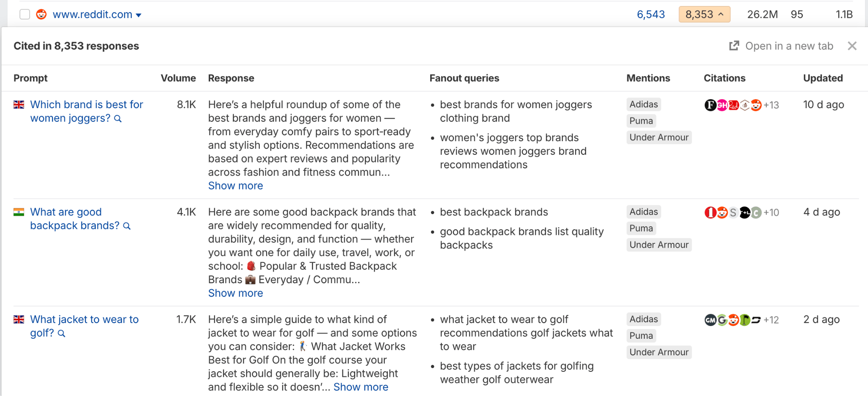The image size is (868, 396).
Task: Reveal +13 hidden citations in first row
Action: click(772, 105)
